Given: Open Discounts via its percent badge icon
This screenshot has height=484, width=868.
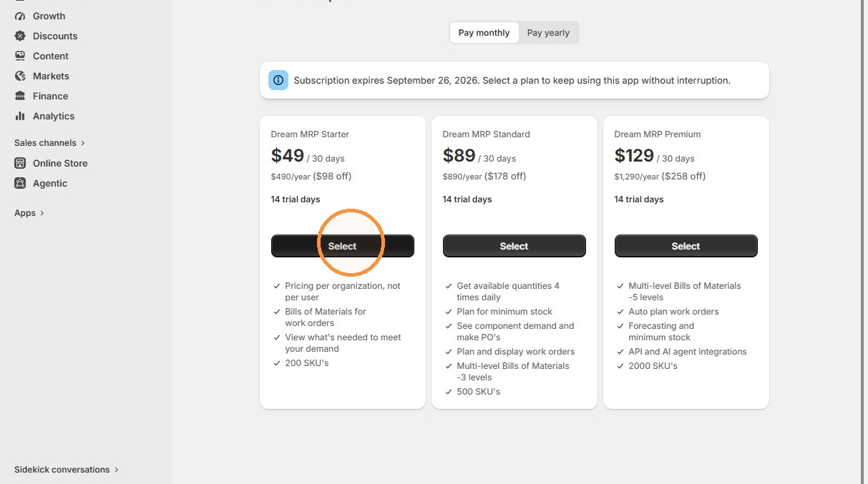Looking at the screenshot, I should [x=20, y=36].
